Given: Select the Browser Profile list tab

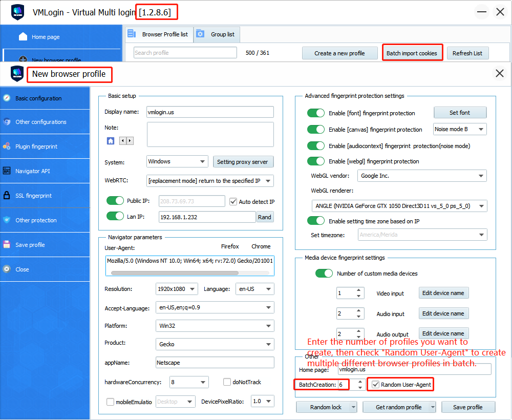Looking at the screenshot, I should (x=159, y=34).
